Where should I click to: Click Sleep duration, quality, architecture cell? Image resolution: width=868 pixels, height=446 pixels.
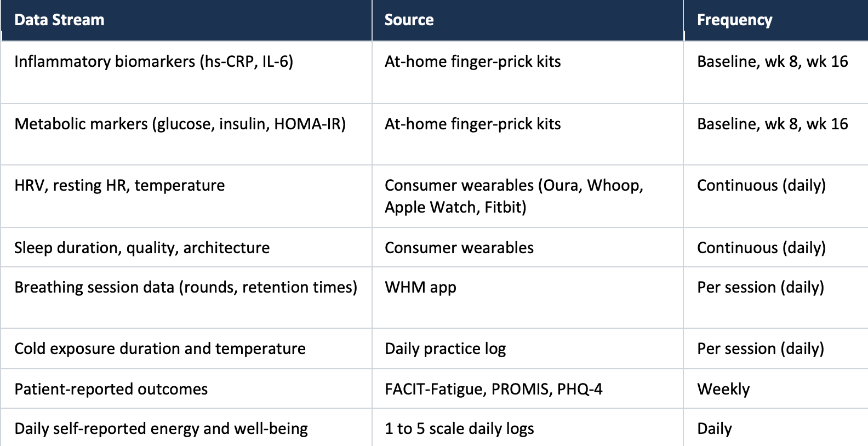point(142,248)
